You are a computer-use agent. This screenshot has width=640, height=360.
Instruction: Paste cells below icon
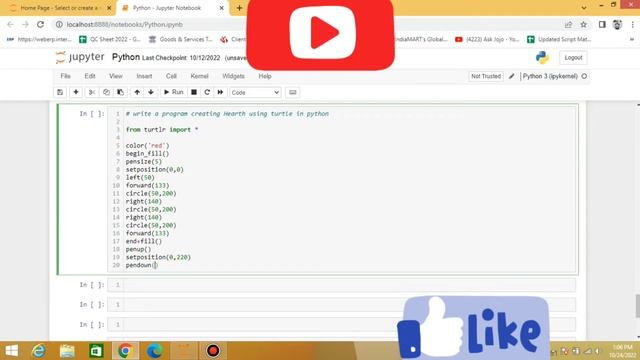click(x=120, y=92)
